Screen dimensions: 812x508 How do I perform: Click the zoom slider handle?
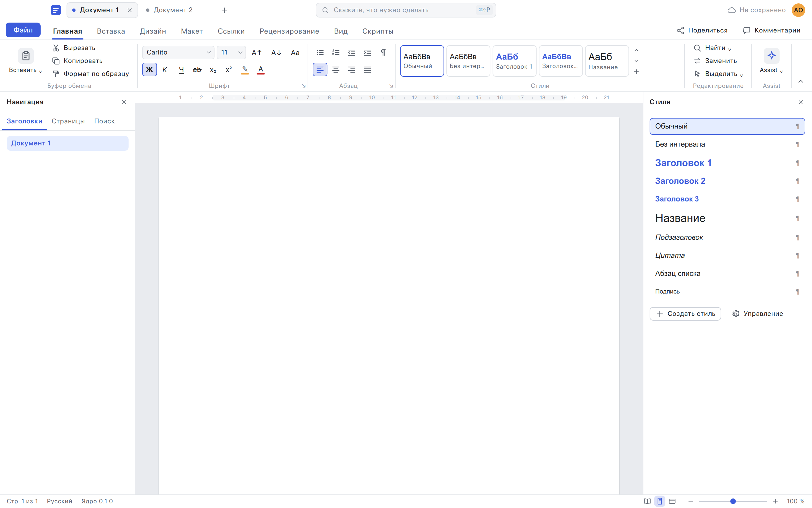tap(733, 501)
